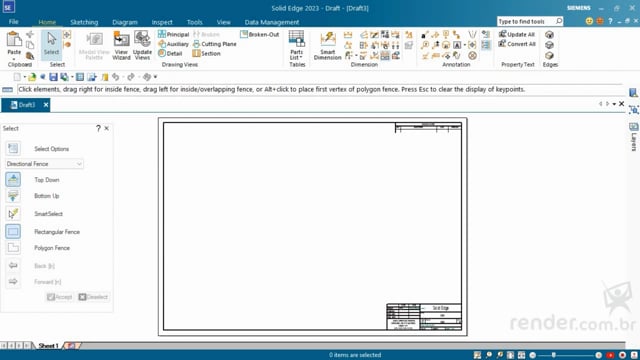Click the Section view command
This screenshot has width=640, height=360.
(207, 53)
